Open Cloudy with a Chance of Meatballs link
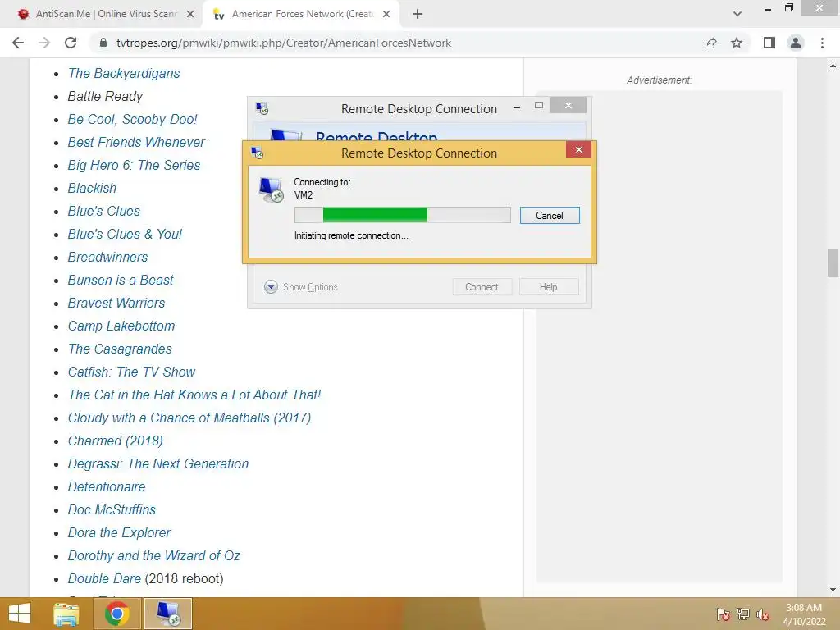The height and width of the screenshot is (630, 840). 189,418
